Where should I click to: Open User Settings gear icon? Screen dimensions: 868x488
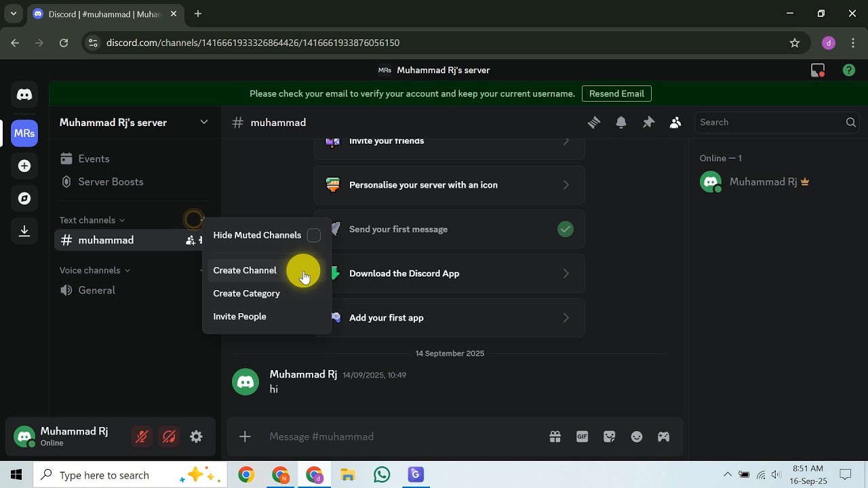pyautogui.click(x=196, y=437)
